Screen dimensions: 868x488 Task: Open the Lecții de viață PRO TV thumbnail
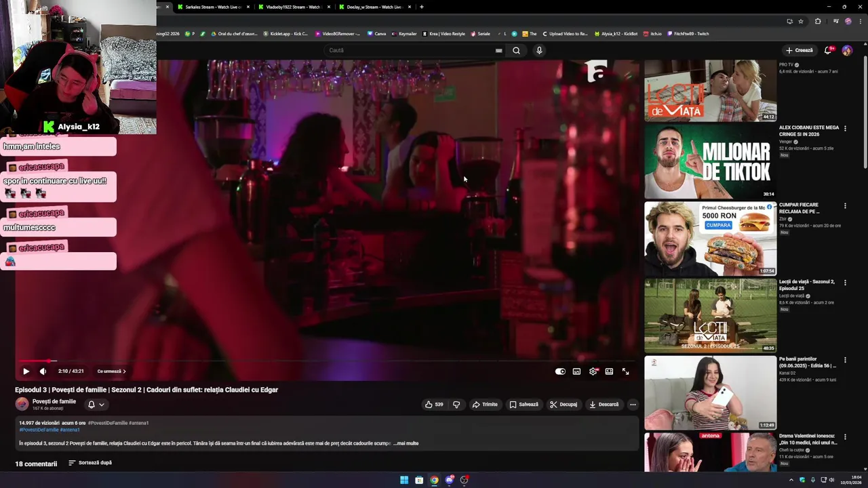(710, 90)
